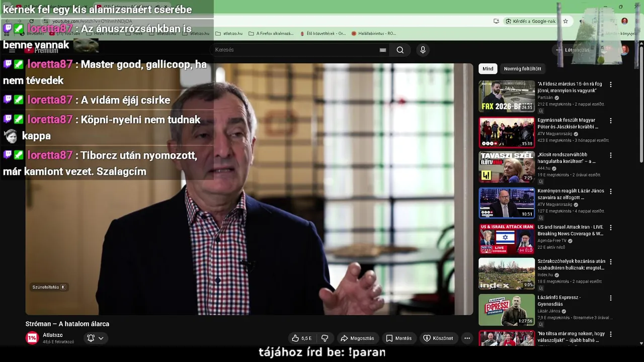Click the title "A Fidesz március 15-én rá fog jönni"
Screen dimensions: 644x362
pos(570,87)
